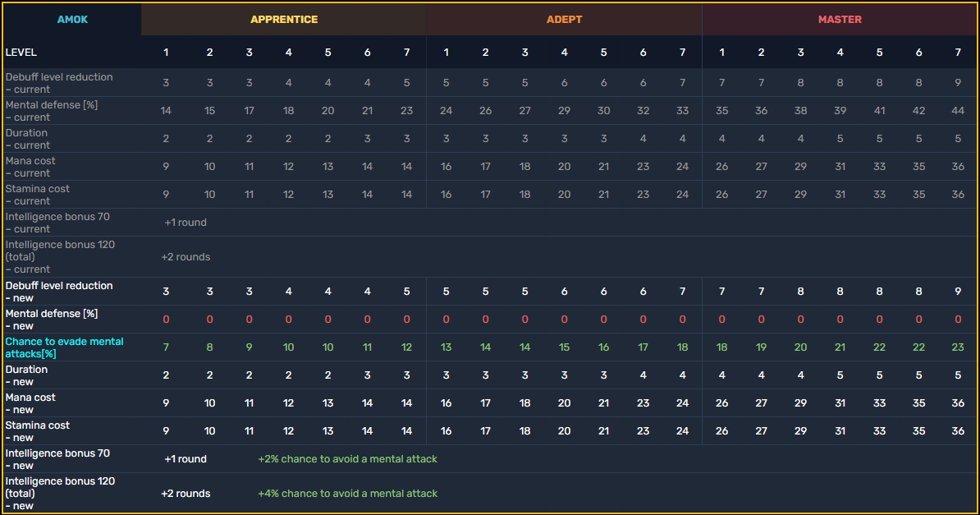The image size is (980, 515).
Task: Select the AMOK header cell
Action: tap(72, 20)
